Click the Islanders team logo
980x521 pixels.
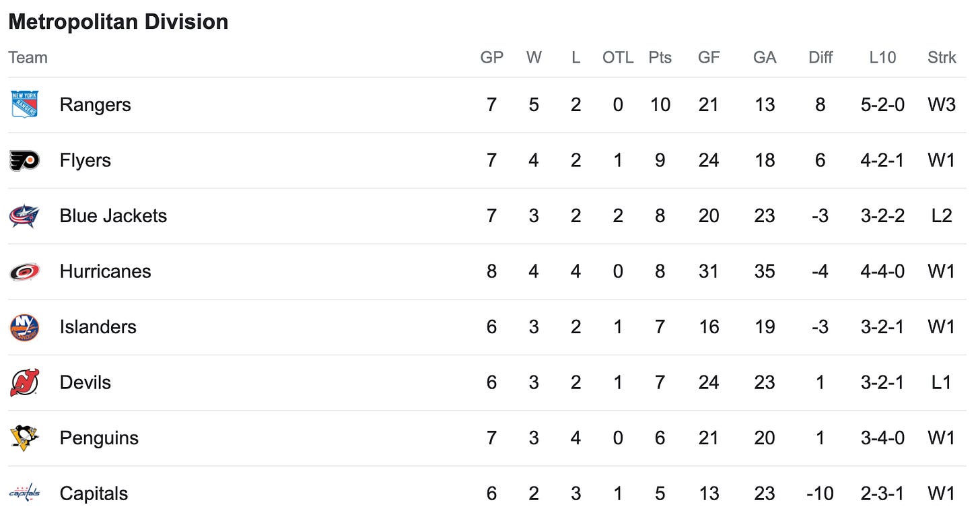pos(24,327)
